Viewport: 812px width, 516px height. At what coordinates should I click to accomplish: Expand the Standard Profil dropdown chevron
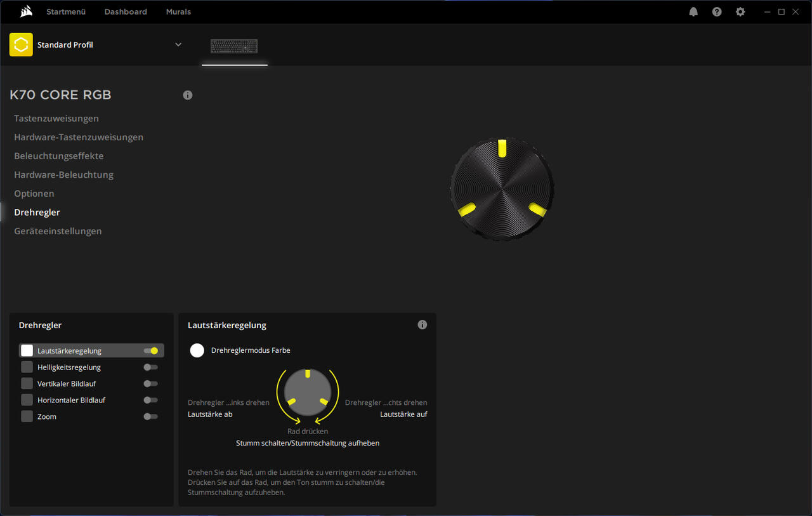coord(178,44)
